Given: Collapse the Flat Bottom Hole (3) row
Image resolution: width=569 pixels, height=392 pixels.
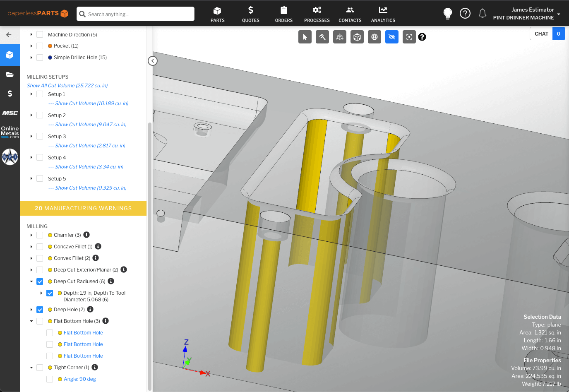Looking at the screenshot, I should click(x=31, y=321).
